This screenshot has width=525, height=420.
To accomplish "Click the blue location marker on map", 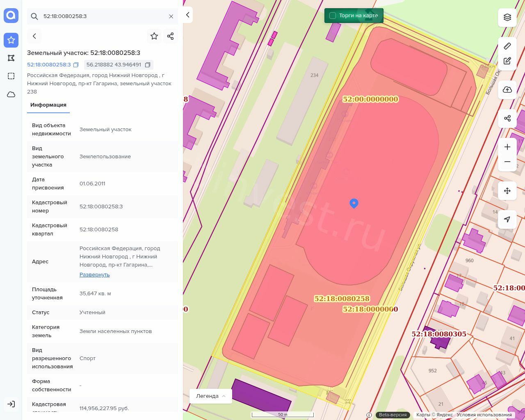I will point(354,203).
